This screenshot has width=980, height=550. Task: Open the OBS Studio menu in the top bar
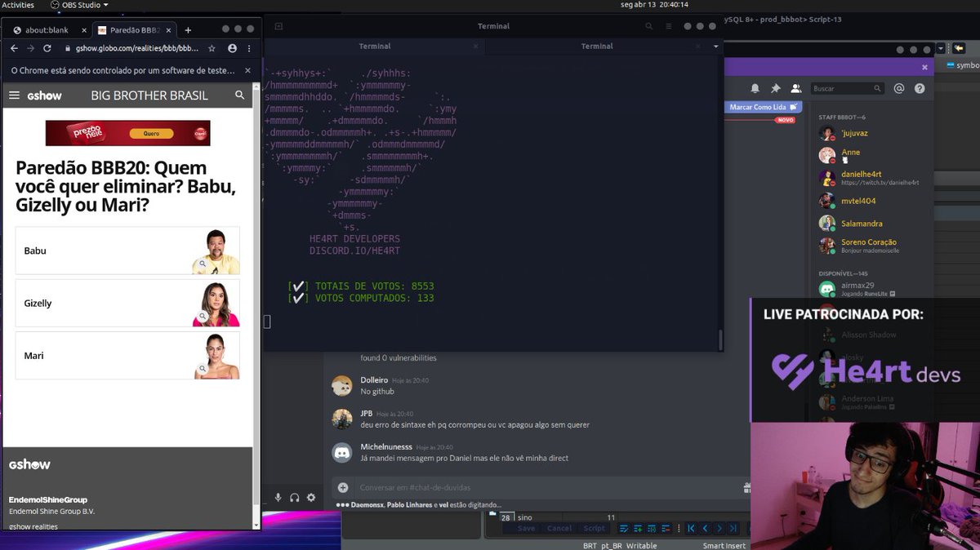pos(79,4)
